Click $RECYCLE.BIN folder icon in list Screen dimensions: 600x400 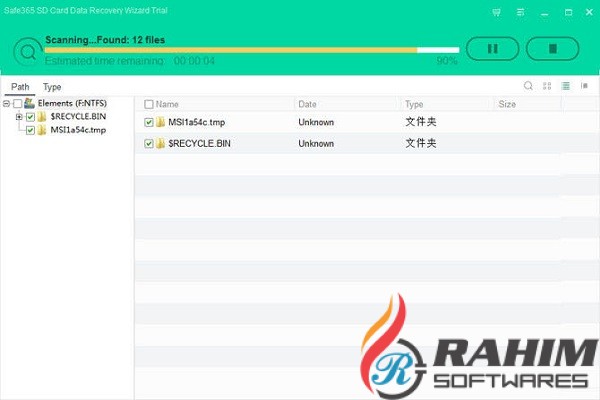pyautogui.click(x=161, y=143)
